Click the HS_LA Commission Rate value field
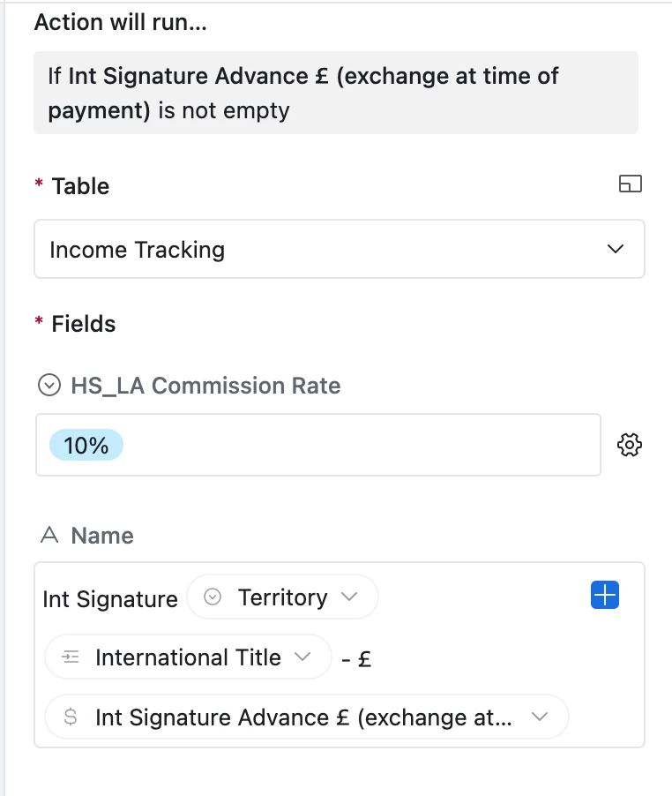 [318, 445]
